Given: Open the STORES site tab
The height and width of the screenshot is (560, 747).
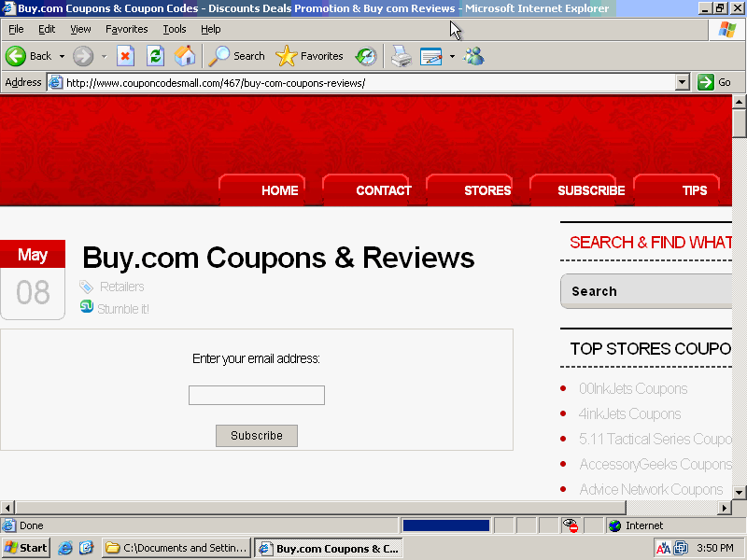Looking at the screenshot, I should [470, 190].
